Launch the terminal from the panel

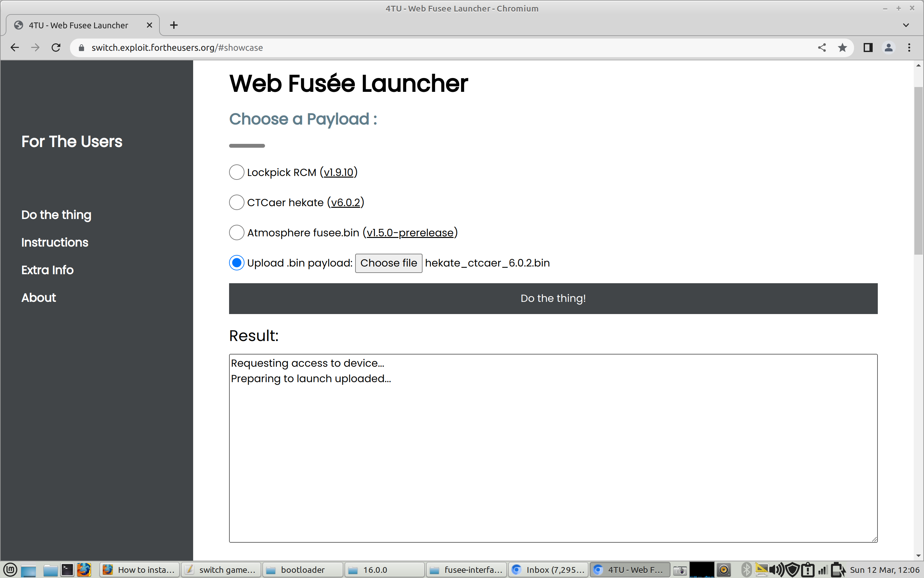[68, 570]
